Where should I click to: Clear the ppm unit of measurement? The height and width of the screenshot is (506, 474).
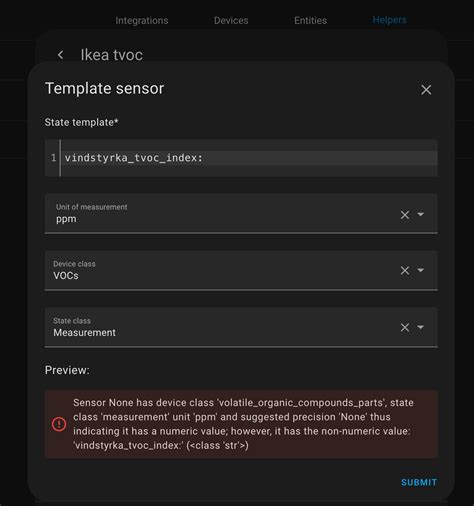point(405,215)
